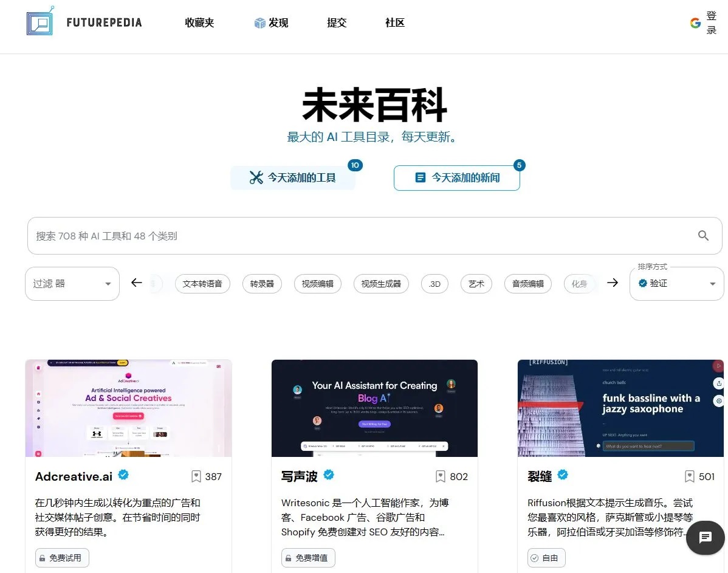This screenshot has height=573, width=728.
Task: Click verified badge next to Adcreative.ai
Action: [x=123, y=475]
